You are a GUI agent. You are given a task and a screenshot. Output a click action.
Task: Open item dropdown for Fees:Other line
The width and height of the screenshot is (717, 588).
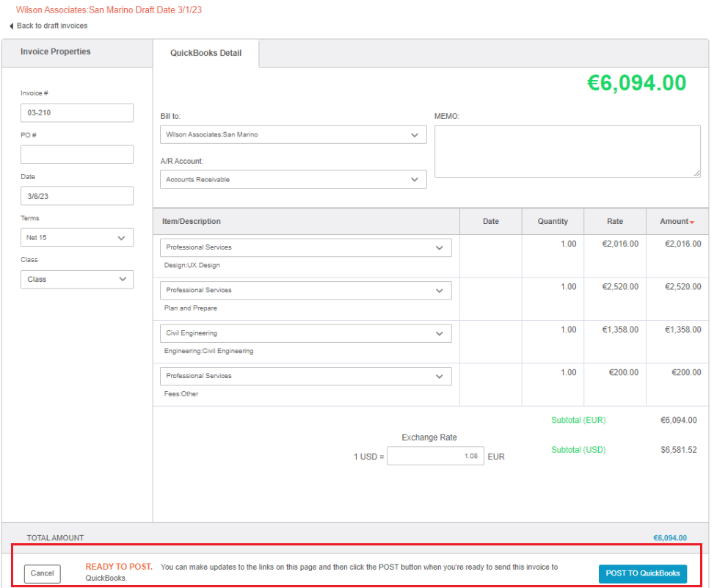click(x=305, y=376)
